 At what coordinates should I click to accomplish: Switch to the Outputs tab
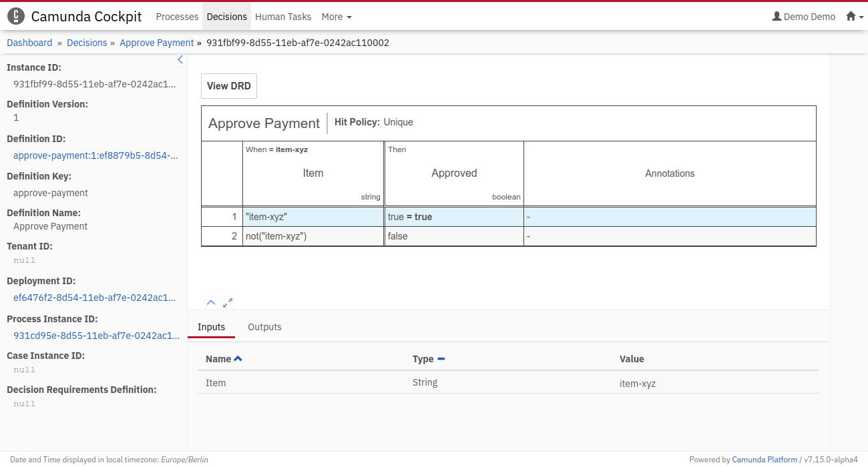tap(264, 327)
